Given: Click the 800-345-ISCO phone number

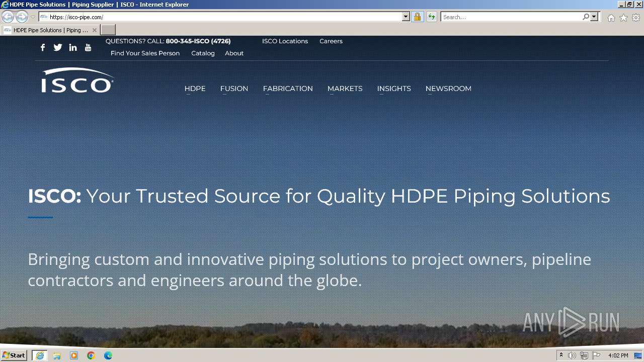Looking at the screenshot, I should 198,41.
